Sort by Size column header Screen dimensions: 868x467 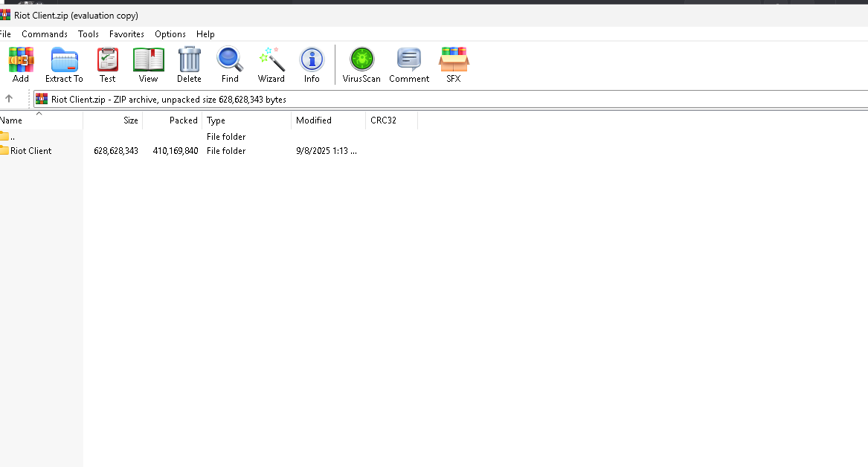pos(113,120)
